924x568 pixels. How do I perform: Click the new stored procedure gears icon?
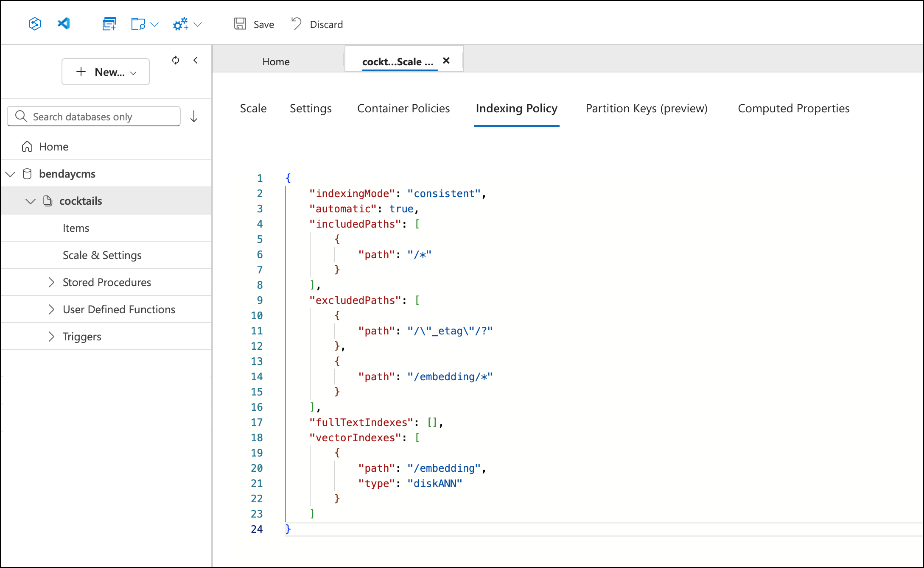point(180,24)
